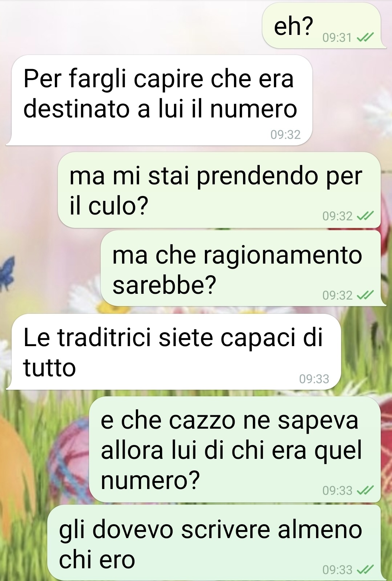Tap read checkmarks on "ragionamento sarebbe?" message
392x581 pixels.
pos(365,295)
